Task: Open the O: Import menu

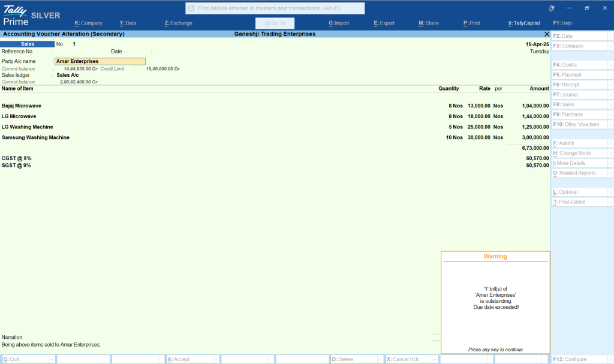Action: (339, 23)
